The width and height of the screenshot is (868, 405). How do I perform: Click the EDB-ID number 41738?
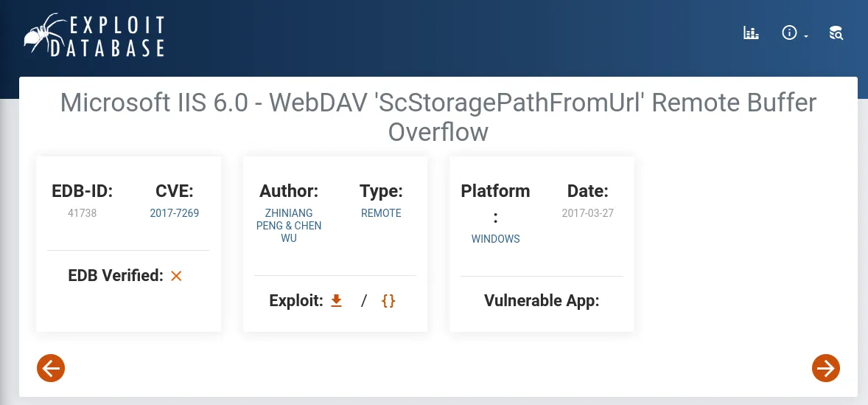coord(82,212)
